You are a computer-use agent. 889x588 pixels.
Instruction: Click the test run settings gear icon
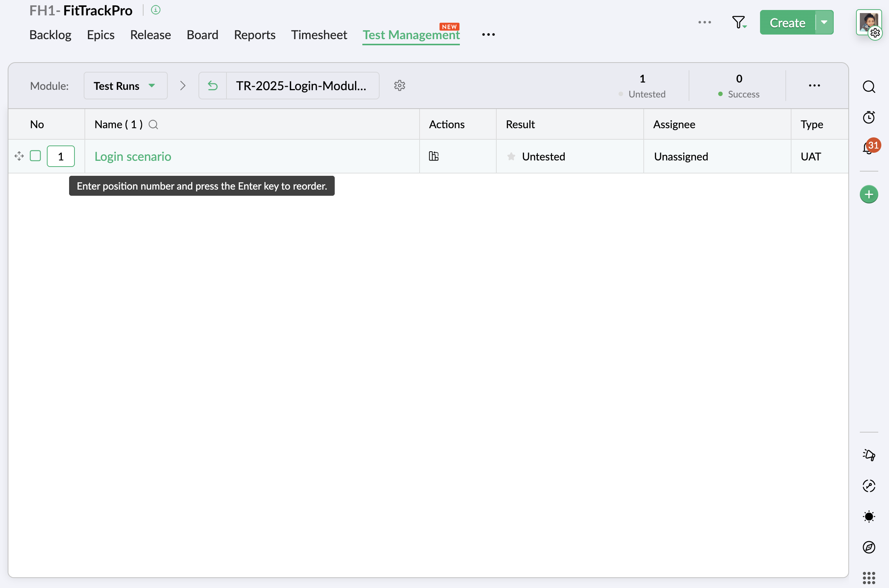[x=400, y=86]
